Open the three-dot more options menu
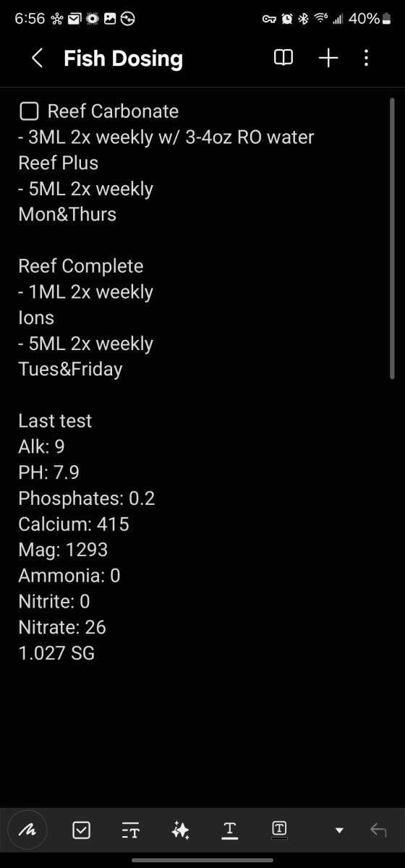The width and height of the screenshot is (405, 868). coord(367,59)
